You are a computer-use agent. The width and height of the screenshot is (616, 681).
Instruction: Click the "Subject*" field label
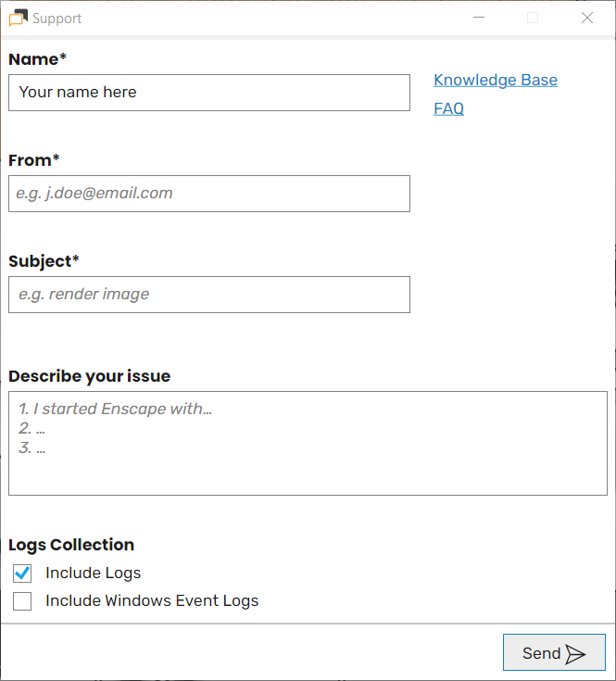44,261
